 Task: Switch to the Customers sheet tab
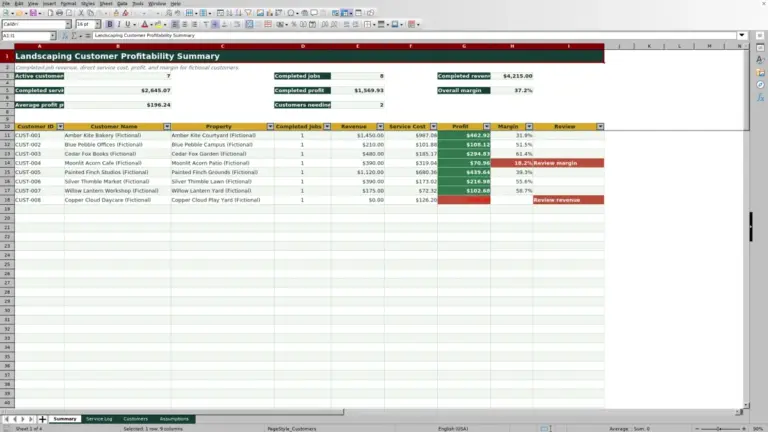tap(136, 419)
